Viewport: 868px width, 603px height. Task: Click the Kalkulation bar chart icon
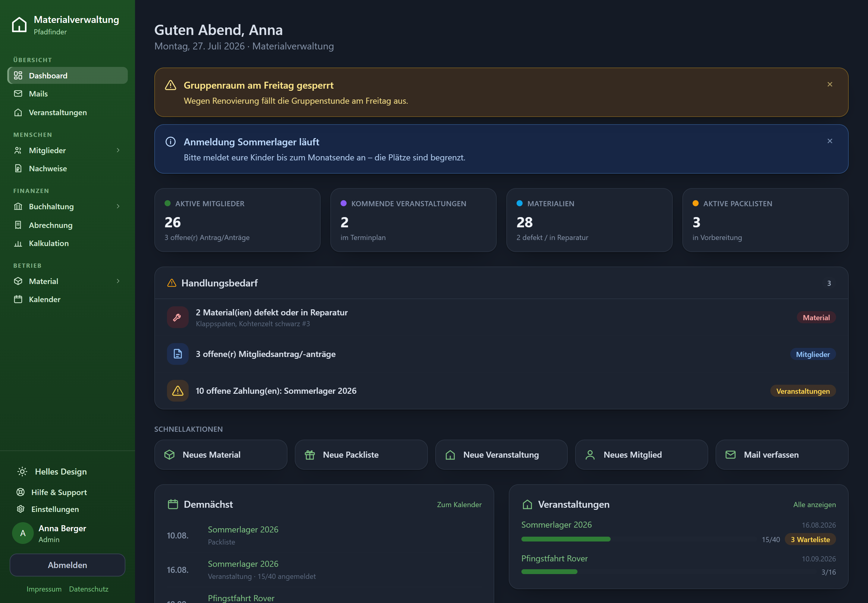[x=18, y=243]
